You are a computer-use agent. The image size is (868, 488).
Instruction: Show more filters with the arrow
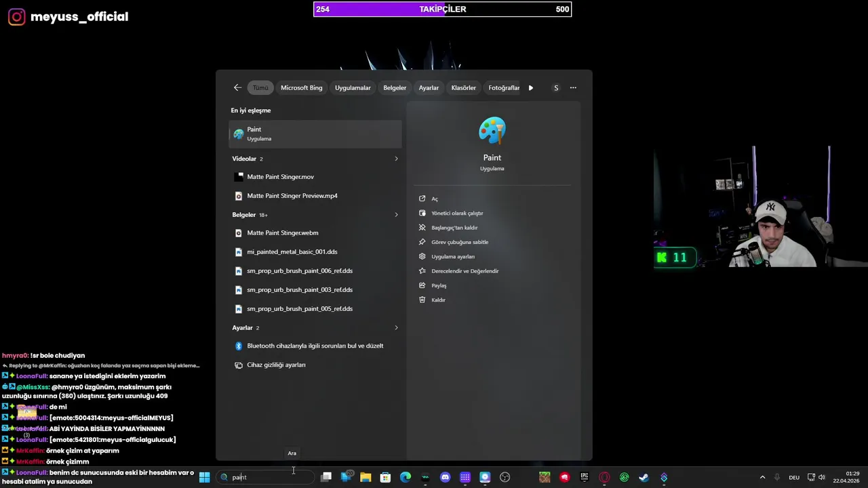point(531,87)
